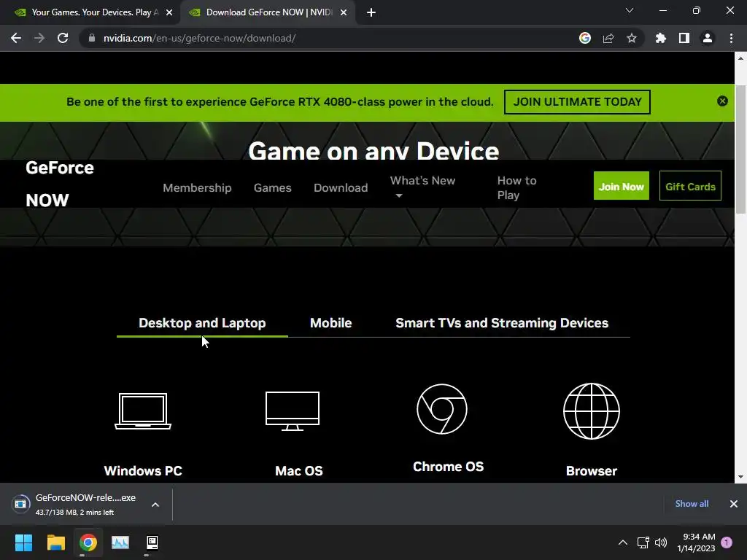Image resolution: width=747 pixels, height=560 pixels.
Task: Share this page with the share icon
Action: pos(608,38)
